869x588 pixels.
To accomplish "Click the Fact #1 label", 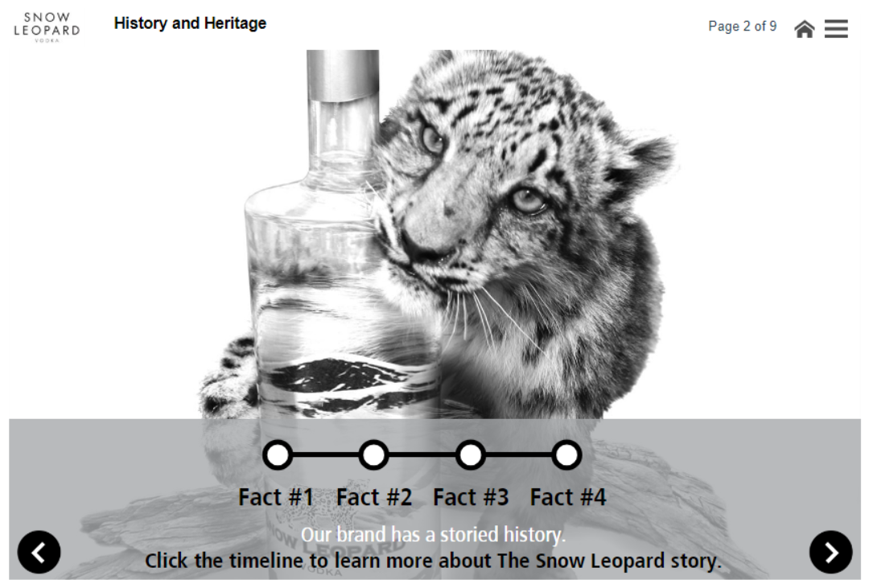I will tap(276, 497).
